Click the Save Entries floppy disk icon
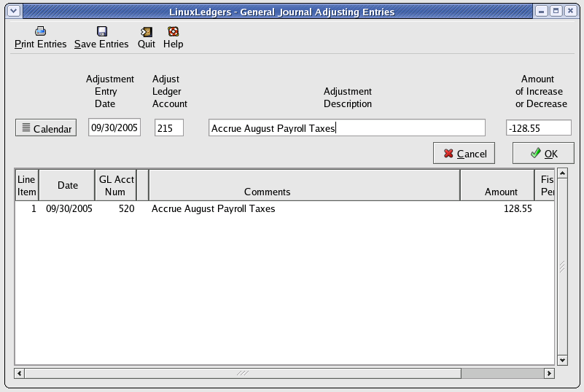 coord(101,31)
